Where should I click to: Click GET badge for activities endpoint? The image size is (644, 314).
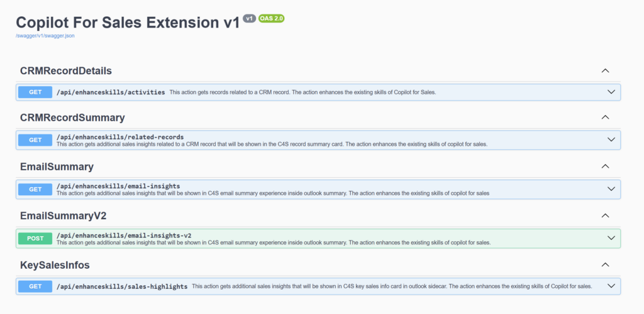click(x=35, y=92)
